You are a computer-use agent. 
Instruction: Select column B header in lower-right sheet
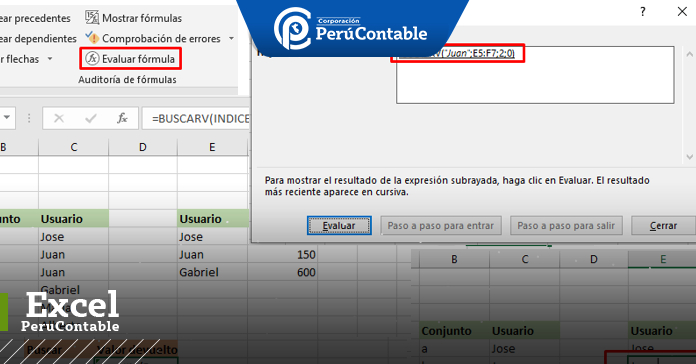[454, 259]
